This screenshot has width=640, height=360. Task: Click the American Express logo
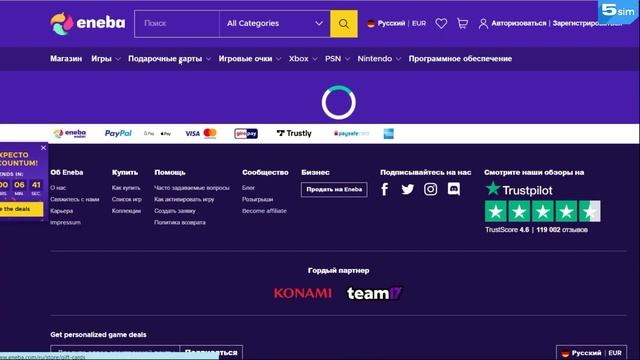(389, 133)
